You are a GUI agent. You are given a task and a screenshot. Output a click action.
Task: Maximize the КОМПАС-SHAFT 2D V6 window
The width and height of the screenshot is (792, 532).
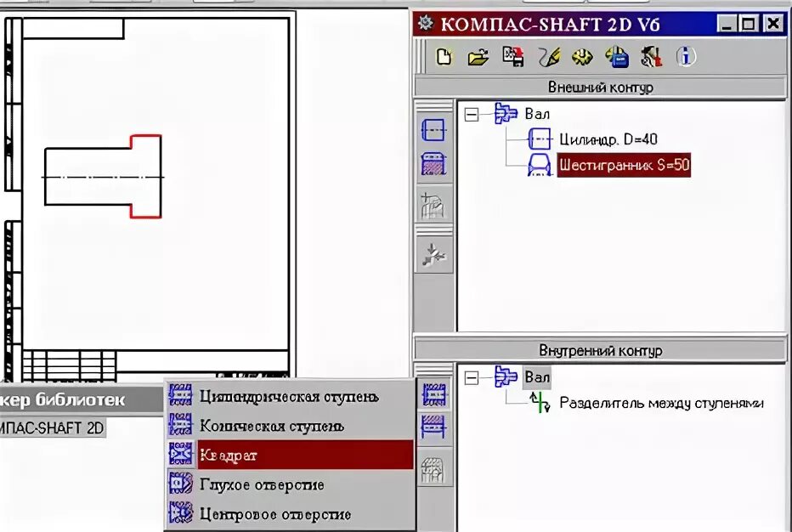click(x=748, y=25)
